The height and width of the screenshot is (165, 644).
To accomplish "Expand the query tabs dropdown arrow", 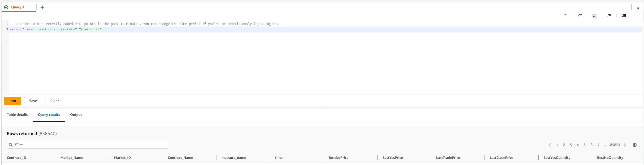I will pyautogui.click(x=638, y=9).
